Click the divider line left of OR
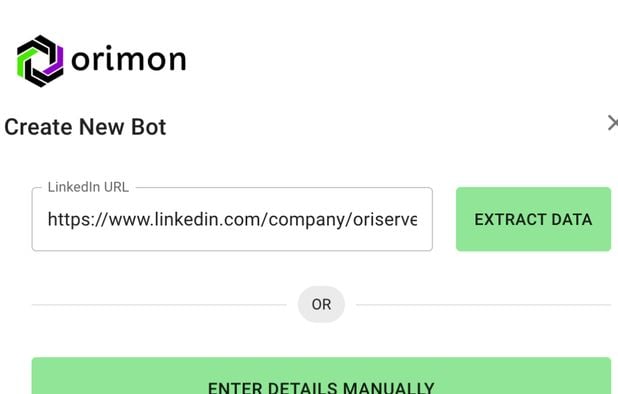The width and height of the screenshot is (618, 394). pyautogui.click(x=159, y=304)
